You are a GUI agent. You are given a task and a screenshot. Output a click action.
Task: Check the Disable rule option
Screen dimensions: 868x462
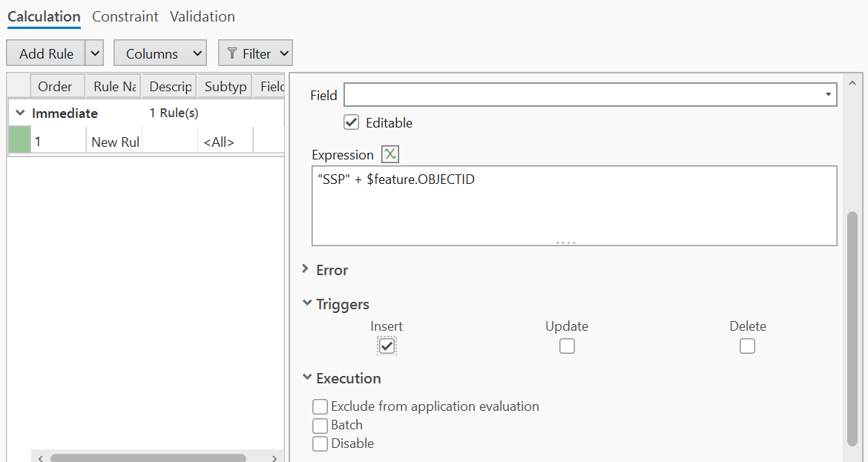(x=320, y=443)
